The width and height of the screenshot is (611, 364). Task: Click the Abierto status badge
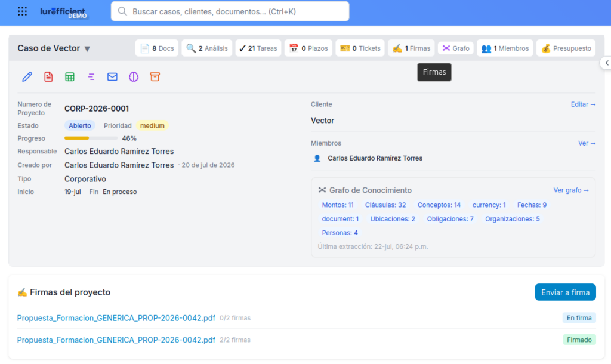point(80,125)
